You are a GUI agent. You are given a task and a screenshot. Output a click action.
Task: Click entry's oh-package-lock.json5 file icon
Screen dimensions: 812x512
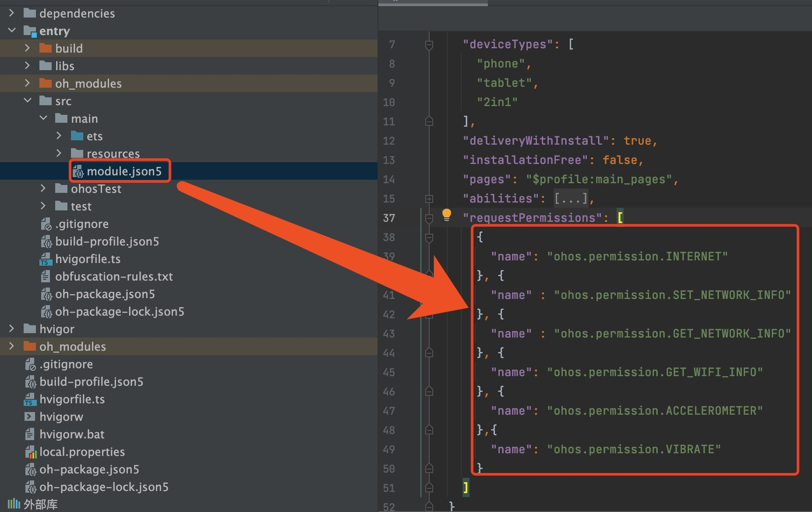[46, 312]
